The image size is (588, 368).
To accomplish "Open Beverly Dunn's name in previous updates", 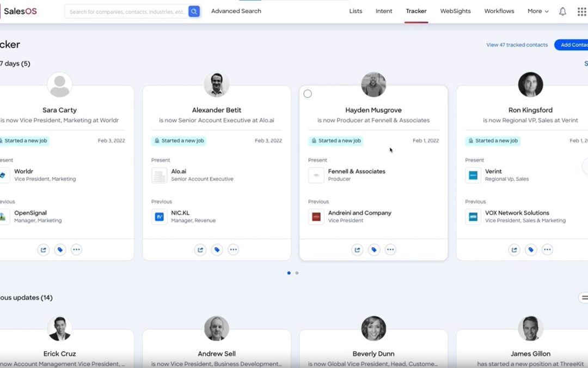I will [x=373, y=354].
